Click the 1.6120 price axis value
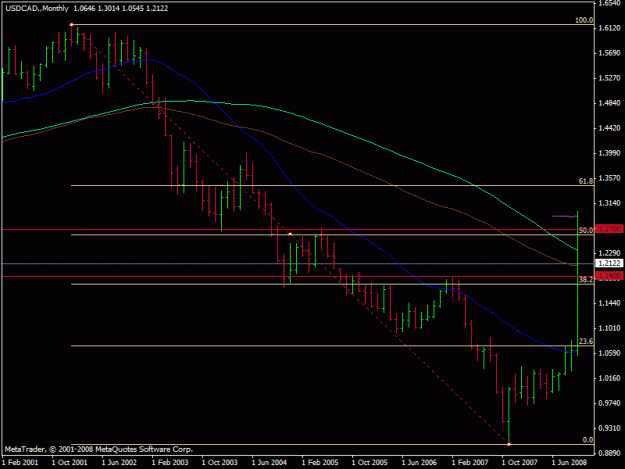Screen dimensions: 625x469 coord(610,28)
